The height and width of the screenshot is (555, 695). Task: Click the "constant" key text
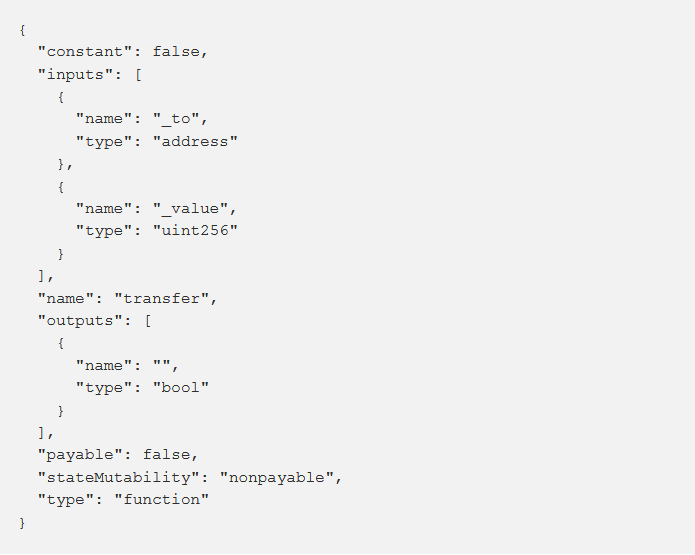click(85, 52)
